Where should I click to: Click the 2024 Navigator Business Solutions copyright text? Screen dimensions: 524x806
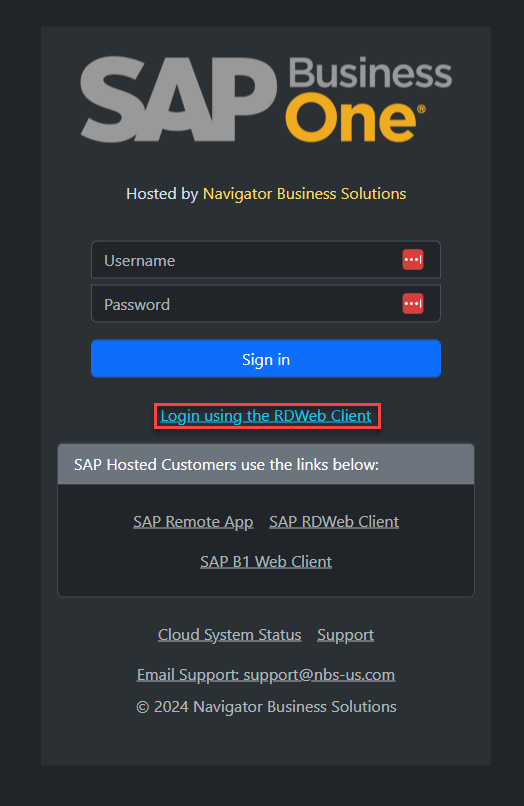266,707
